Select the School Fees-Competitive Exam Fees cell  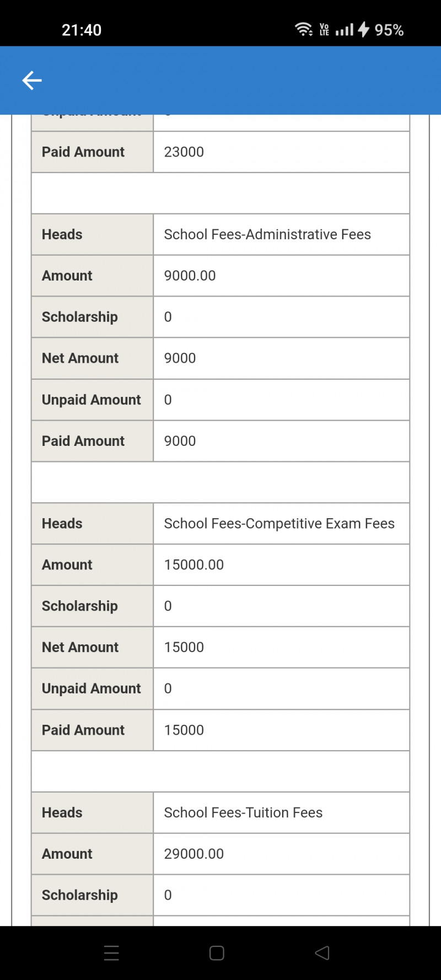click(x=279, y=524)
